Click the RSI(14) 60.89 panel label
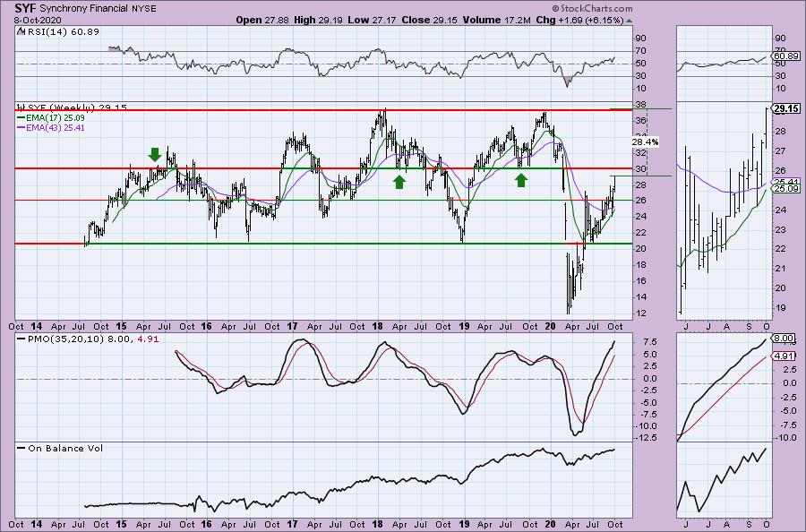The height and width of the screenshot is (532, 806). (62, 32)
